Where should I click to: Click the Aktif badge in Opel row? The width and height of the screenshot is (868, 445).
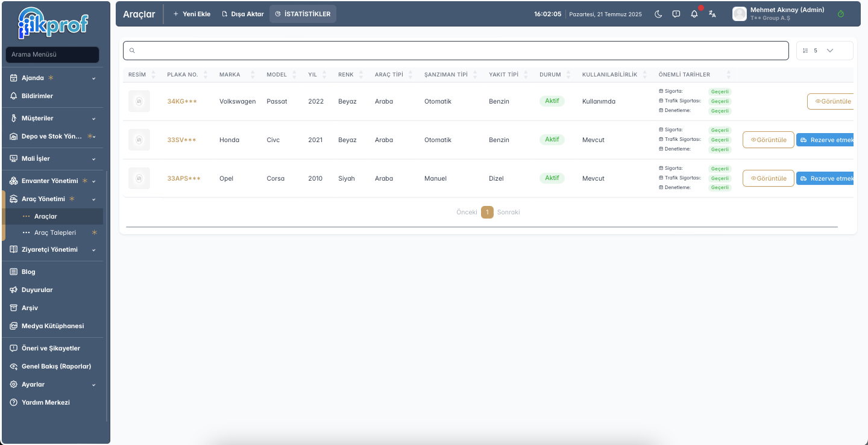(552, 178)
